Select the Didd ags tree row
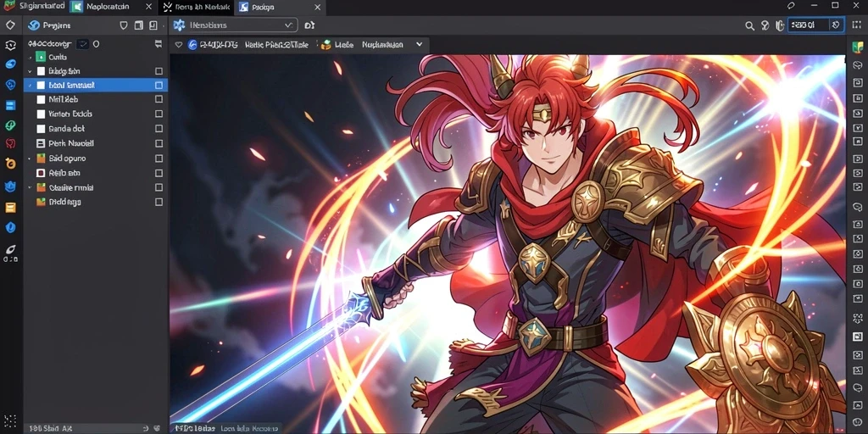This screenshot has height=434, width=868. (96, 202)
